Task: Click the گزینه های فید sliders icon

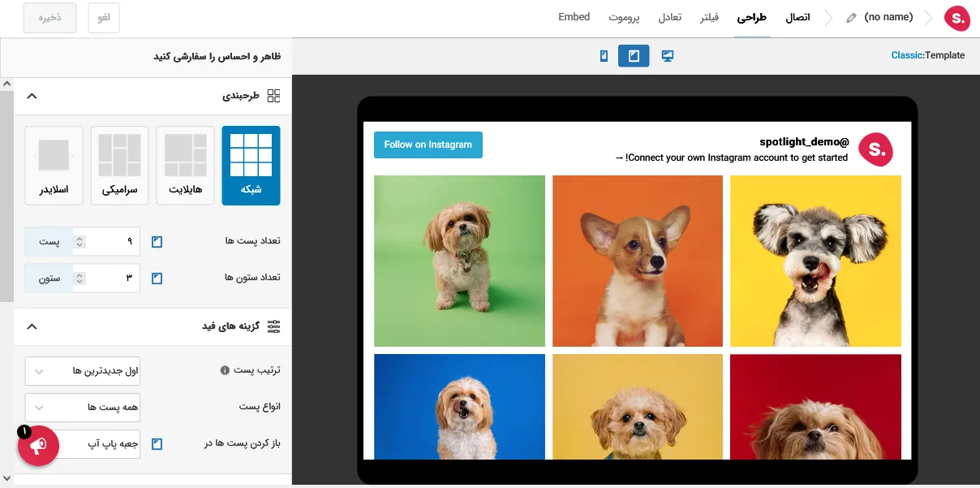Action: 273,326
